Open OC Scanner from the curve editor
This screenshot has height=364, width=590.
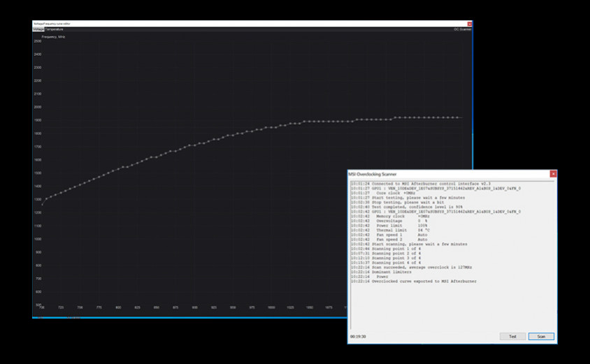pyautogui.click(x=462, y=29)
